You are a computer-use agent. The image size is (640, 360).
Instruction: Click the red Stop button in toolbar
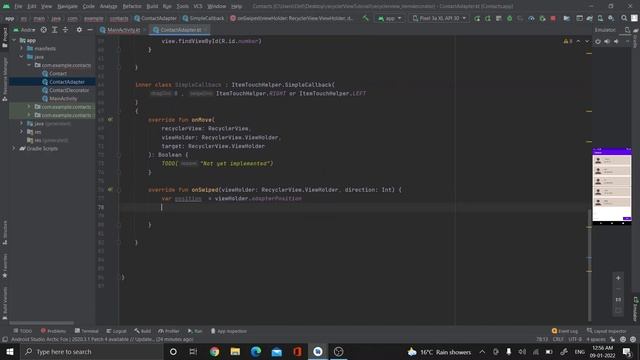click(553, 18)
